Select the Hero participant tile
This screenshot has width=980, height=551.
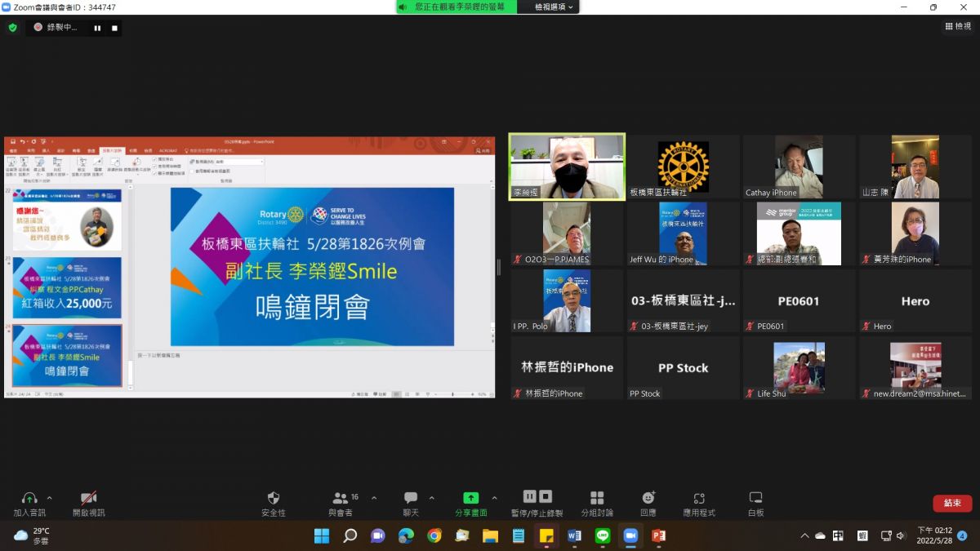point(915,300)
